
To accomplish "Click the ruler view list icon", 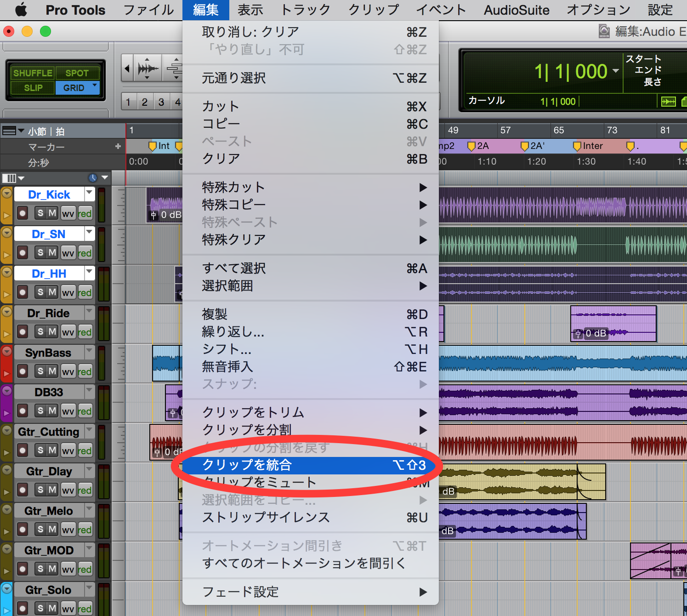I will click(x=9, y=131).
